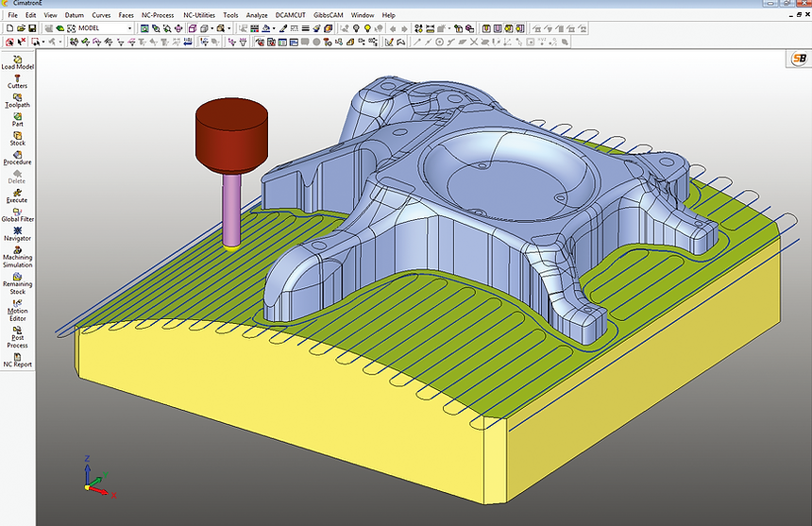Open the GibbsCAM menu
812x526 pixels.
[328, 16]
